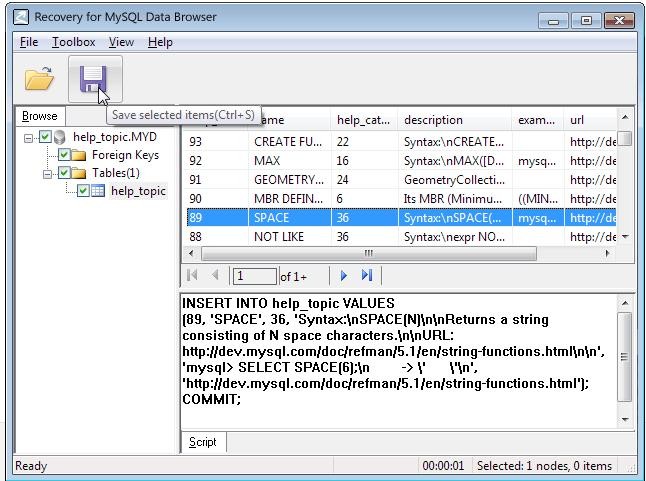Select the Browse tab
This screenshot has width=646, height=481.
coord(40,116)
